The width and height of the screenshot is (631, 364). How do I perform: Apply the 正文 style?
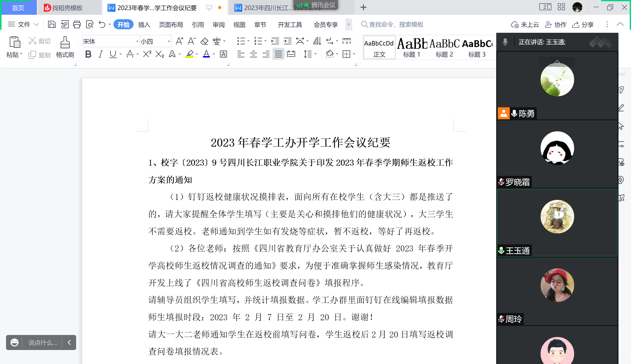tap(379, 47)
